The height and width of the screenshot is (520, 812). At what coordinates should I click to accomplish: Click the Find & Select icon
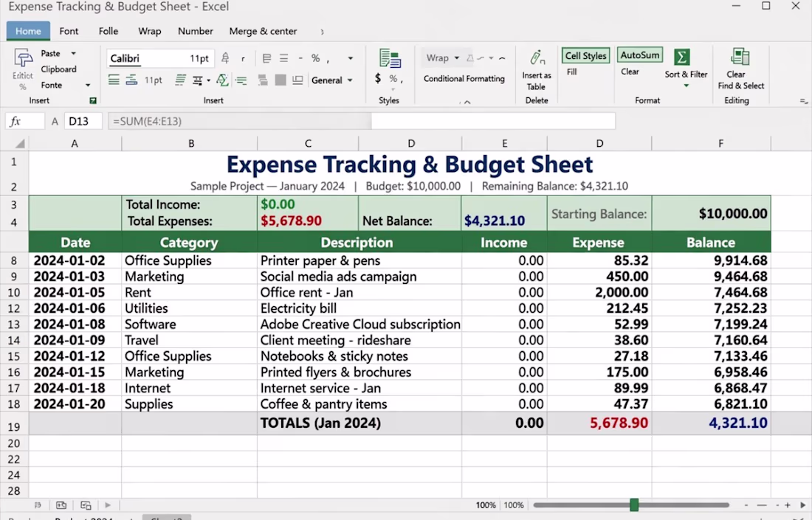pyautogui.click(x=740, y=58)
